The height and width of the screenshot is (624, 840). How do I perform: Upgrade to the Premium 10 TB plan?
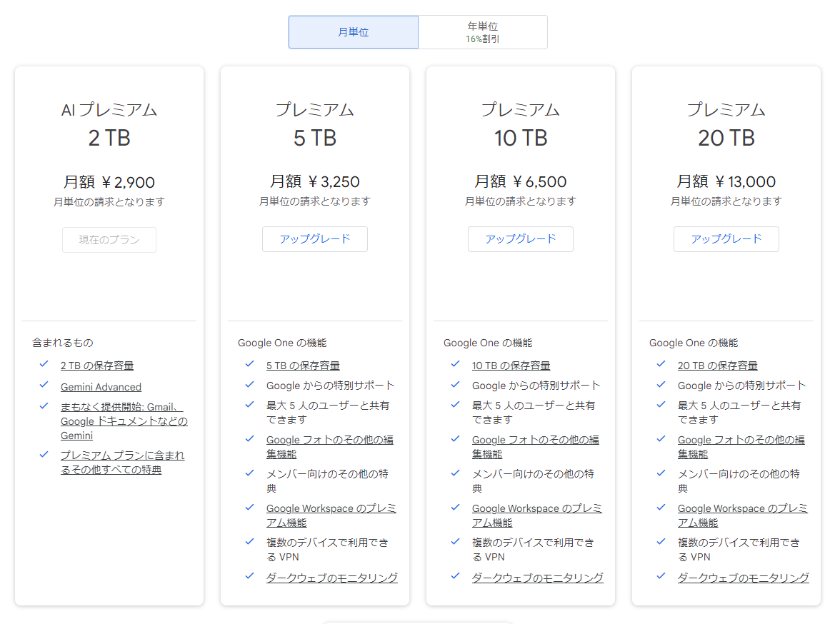(x=521, y=239)
